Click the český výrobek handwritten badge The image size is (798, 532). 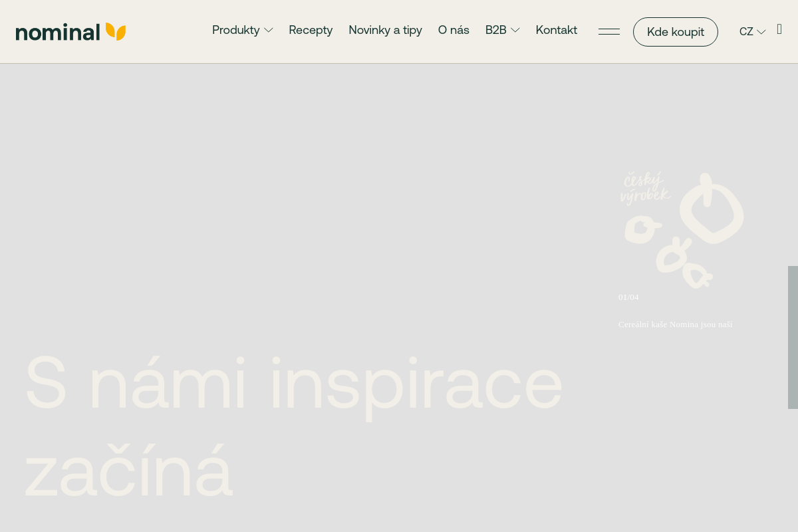(644, 188)
